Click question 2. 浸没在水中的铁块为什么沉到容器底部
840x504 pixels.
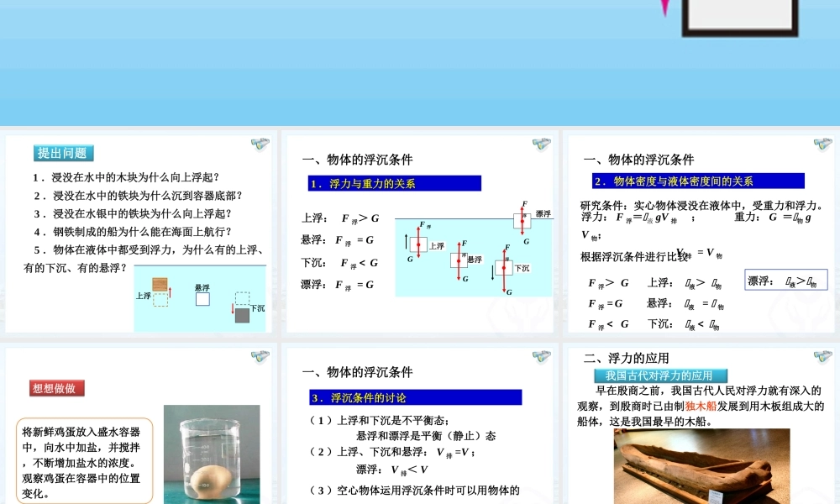138,196
